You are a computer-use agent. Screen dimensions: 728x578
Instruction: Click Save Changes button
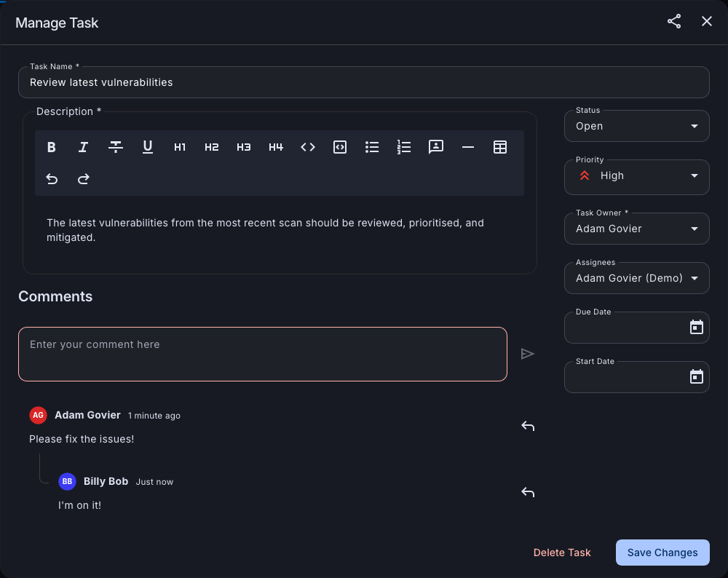[x=662, y=553]
